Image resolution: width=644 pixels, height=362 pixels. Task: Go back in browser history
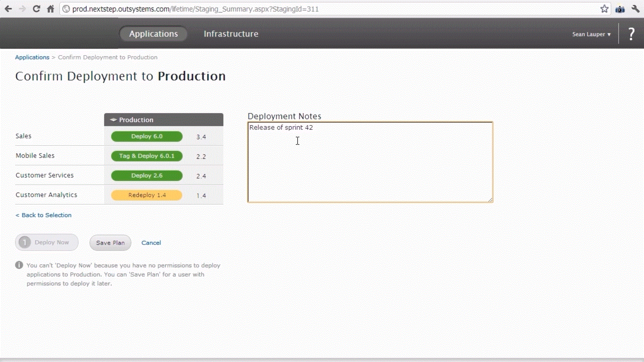coord(8,9)
